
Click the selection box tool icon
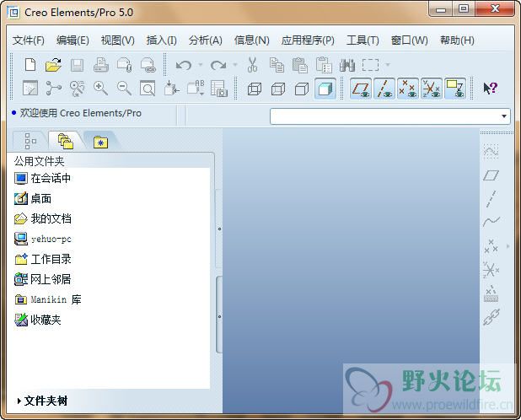[x=370, y=65]
